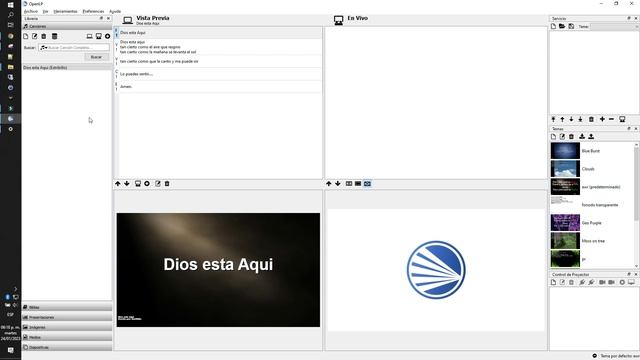Delete the selected song using the trash icon

pos(44,36)
